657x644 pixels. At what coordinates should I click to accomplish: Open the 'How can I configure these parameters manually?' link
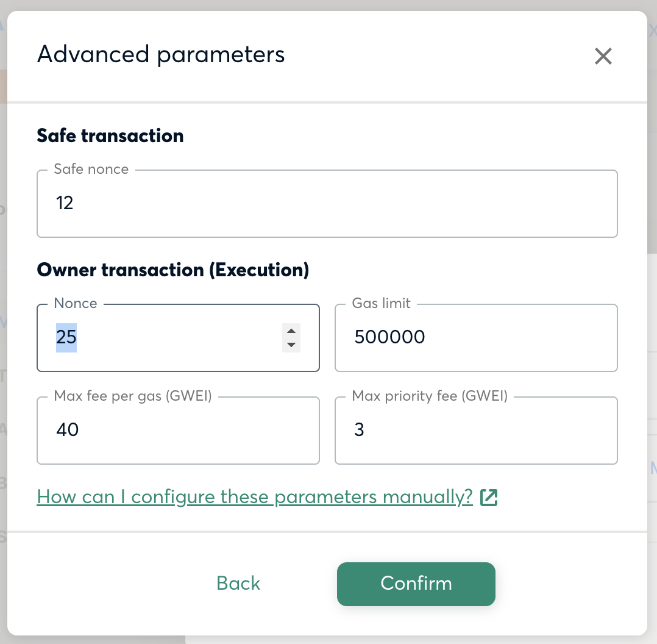coord(255,497)
